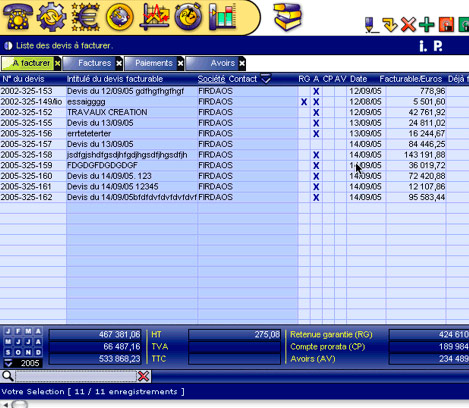Open the bar chart report icon
This screenshot has width=469, height=408.
tap(222, 17)
